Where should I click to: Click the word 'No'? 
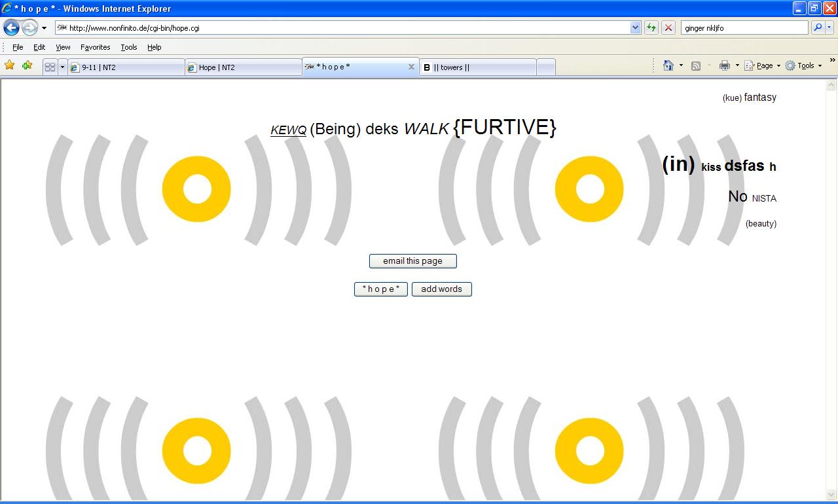(x=738, y=196)
